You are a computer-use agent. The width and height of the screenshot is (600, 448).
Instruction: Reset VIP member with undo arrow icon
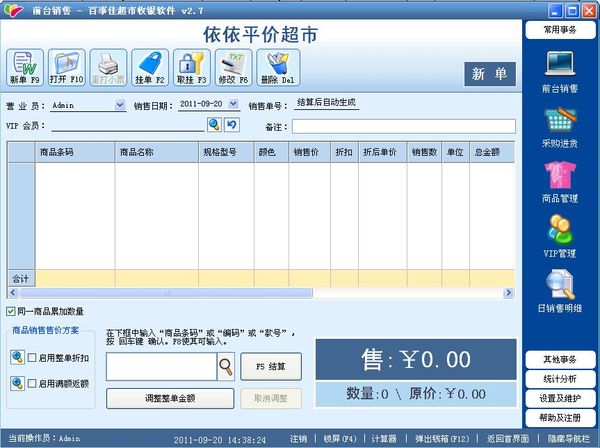coord(232,125)
